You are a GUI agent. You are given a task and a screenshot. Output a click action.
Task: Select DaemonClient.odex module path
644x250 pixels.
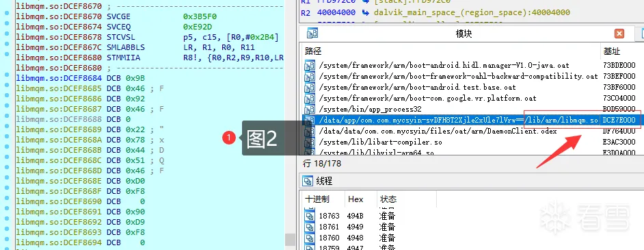[438, 132]
